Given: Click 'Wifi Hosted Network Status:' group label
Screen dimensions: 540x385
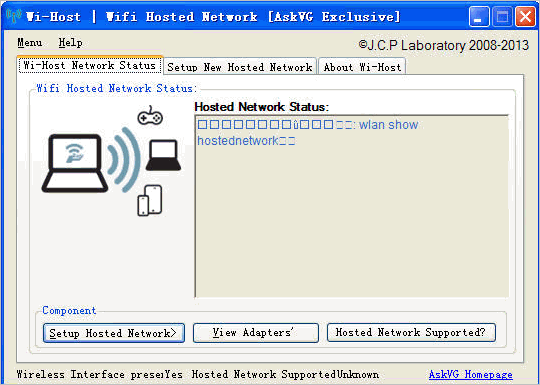Looking at the screenshot, I should click(116, 88).
